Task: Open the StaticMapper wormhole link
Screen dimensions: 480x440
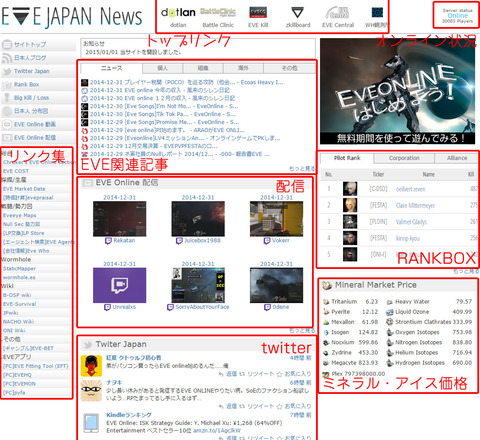Action: tap(19, 268)
